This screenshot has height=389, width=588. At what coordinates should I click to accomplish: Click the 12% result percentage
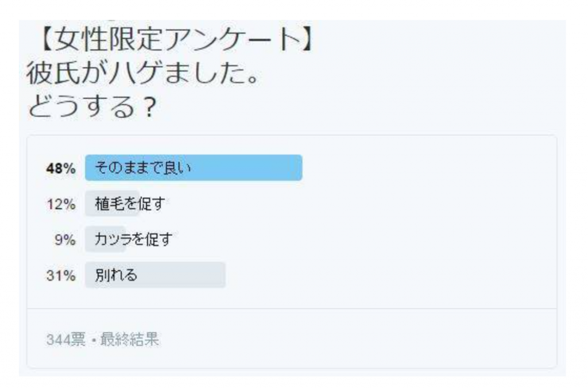(61, 204)
